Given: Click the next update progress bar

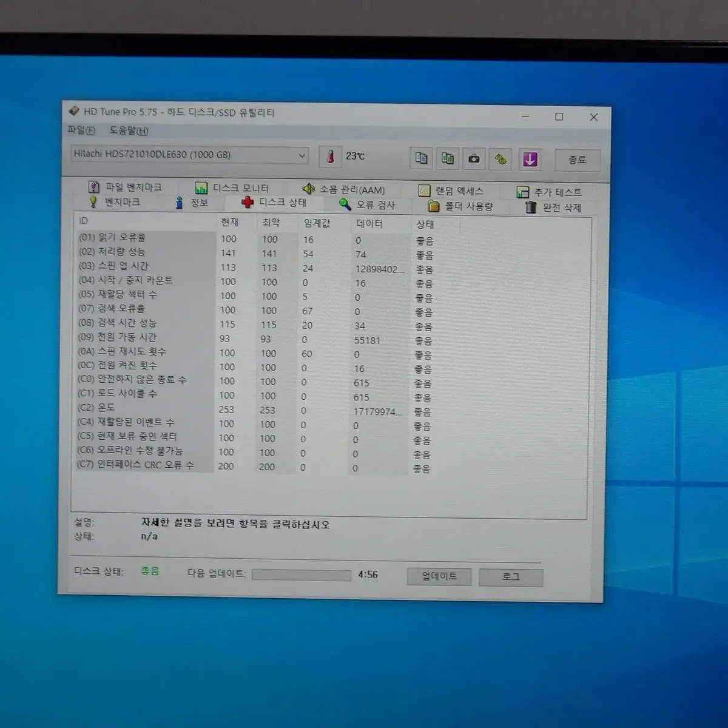Looking at the screenshot, I should tap(302, 575).
